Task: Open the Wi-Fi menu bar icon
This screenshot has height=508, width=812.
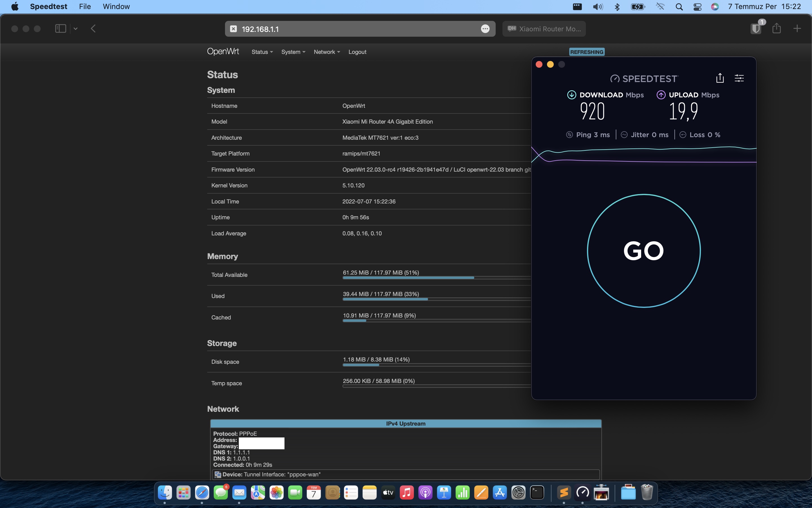Action: pyautogui.click(x=660, y=7)
